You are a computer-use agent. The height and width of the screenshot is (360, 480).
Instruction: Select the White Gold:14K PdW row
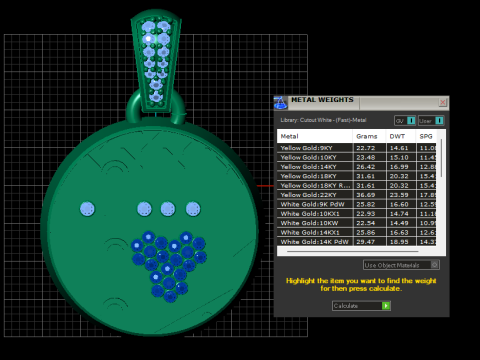tap(357, 242)
